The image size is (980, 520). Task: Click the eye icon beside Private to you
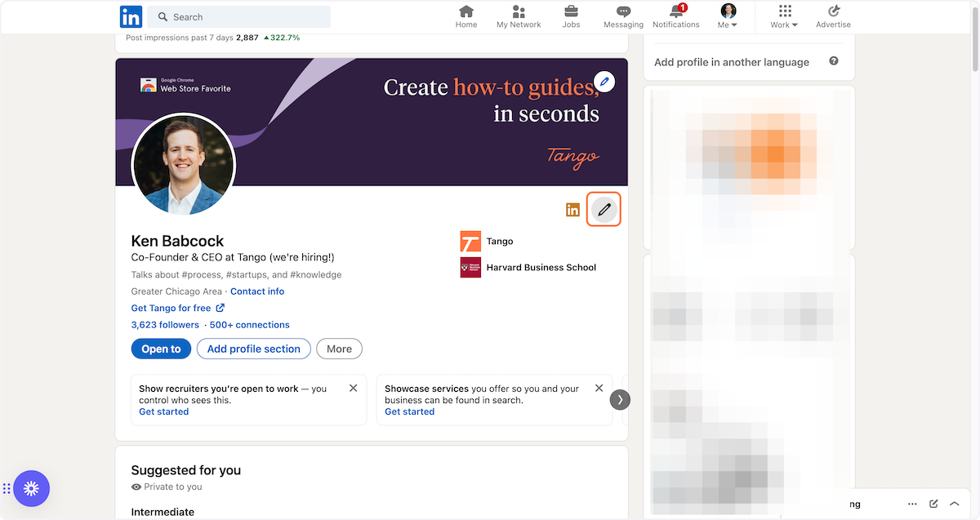136,487
